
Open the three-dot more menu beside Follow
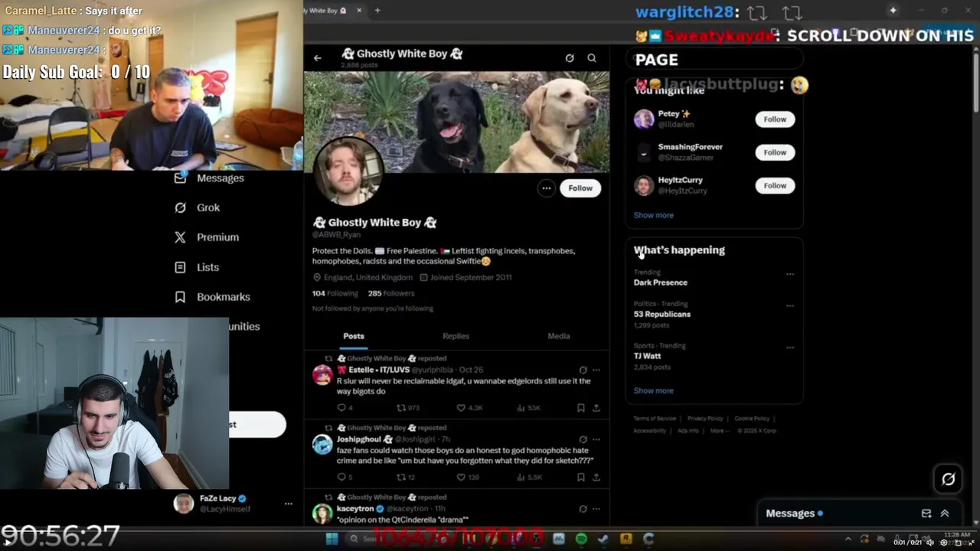click(x=546, y=188)
